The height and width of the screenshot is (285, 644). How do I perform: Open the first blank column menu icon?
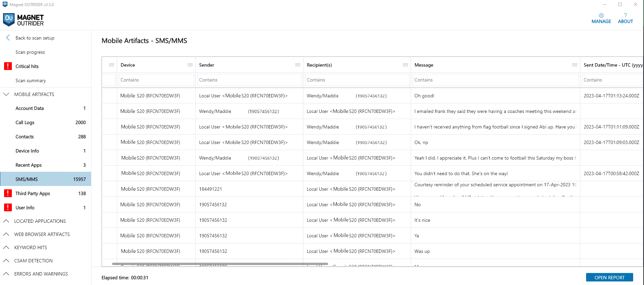pyautogui.click(x=111, y=65)
